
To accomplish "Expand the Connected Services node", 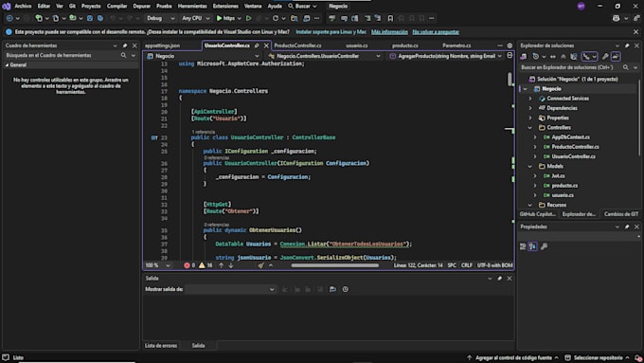I will (530, 99).
